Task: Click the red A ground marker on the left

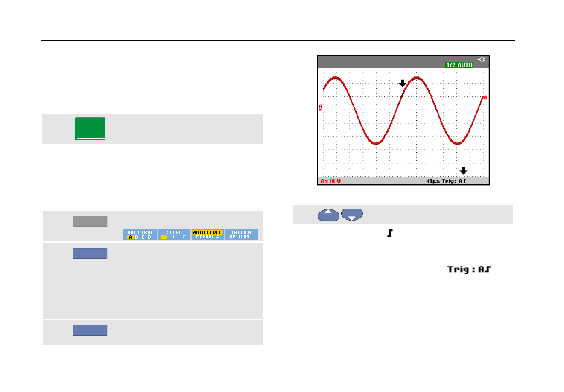Action: pos(321,107)
